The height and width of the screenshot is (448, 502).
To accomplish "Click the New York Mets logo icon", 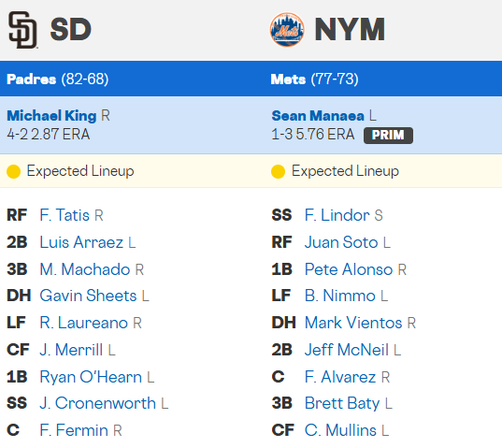I will tap(287, 30).
